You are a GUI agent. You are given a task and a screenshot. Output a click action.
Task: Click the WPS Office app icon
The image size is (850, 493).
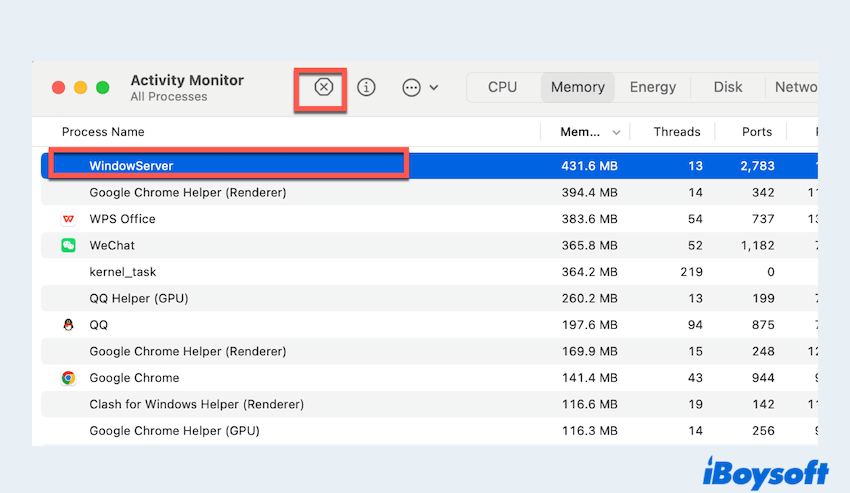coord(68,219)
